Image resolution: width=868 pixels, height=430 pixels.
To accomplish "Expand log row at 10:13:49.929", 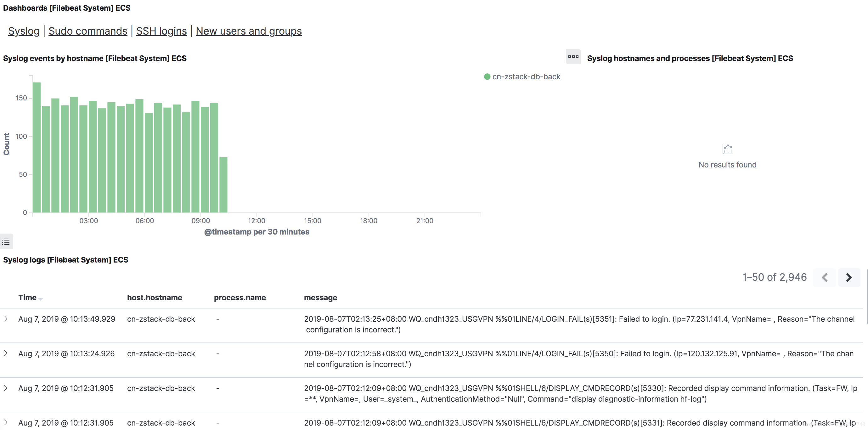I will [6, 319].
